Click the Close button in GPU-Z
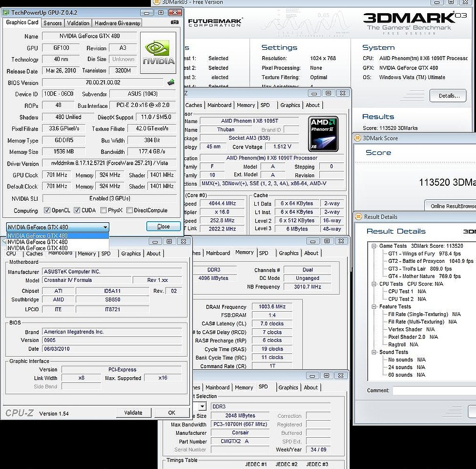The height and width of the screenshot is (469, 476). pos(164,226)
